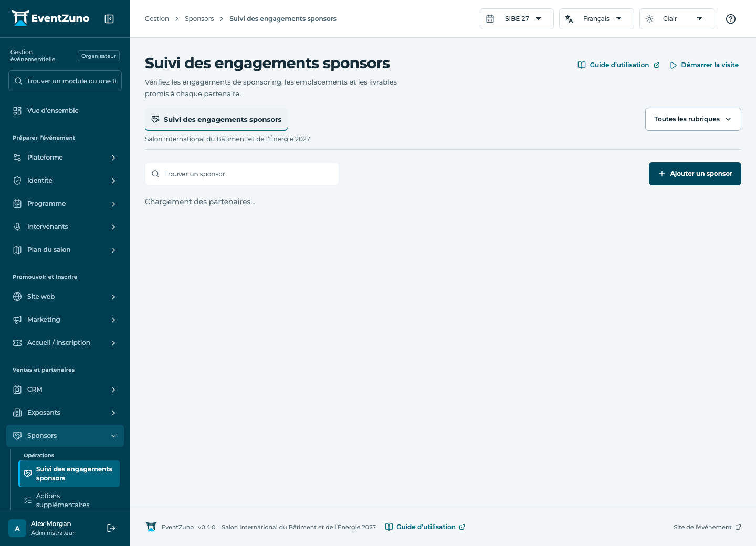Click the CRM contact icon

click(17, 390)
